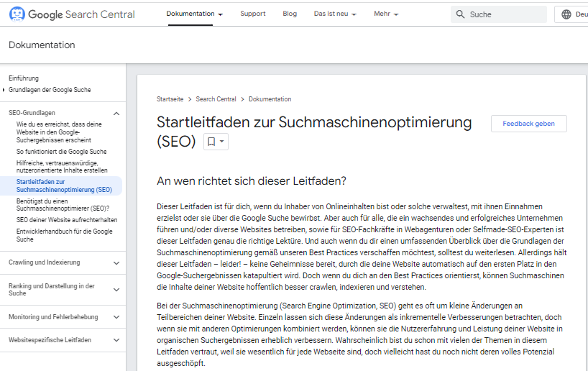Open the 'Das ist neu' dropdown menu
The height and width of the screenshot is (371, 588).
[x=335, y=14]
